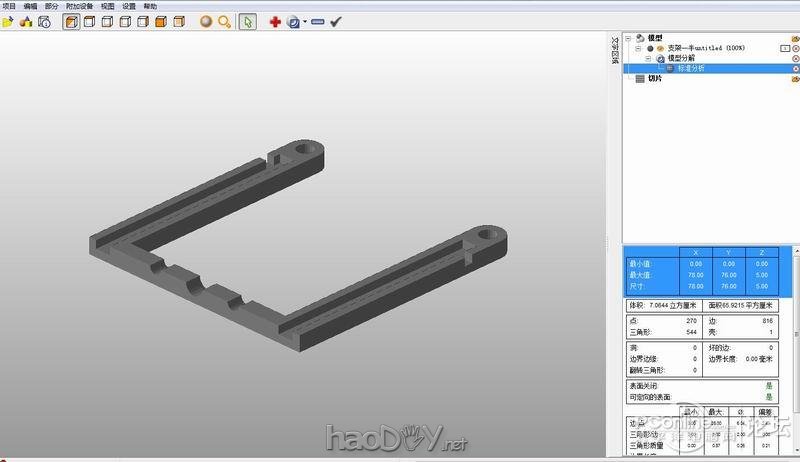The width and height of the screenshot is (800, 462).
Task: Collapse the 模型分解 tree node
Action: click(x=648, y=59)
